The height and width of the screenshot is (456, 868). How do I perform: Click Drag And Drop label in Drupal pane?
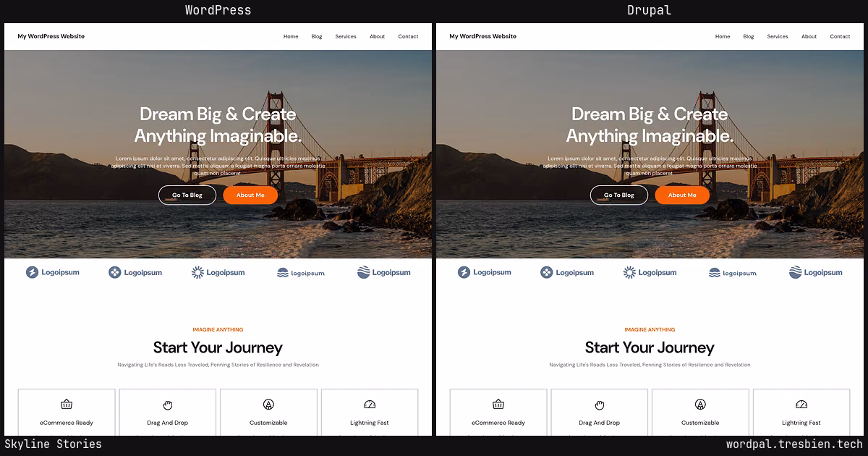(x=599, y=423)
